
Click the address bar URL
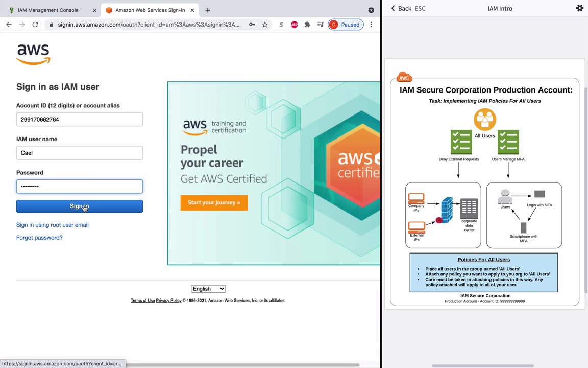pyautogui.click(x=149, y=25)
